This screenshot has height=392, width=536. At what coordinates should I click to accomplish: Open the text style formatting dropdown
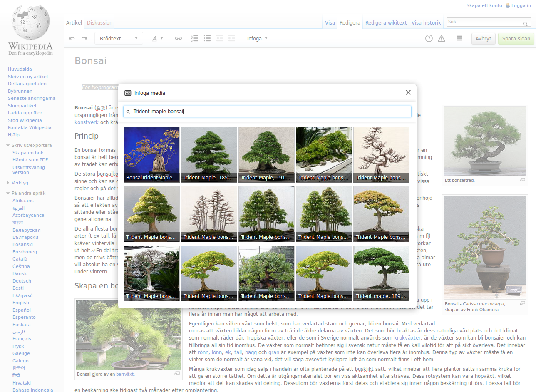pos(157,38)
